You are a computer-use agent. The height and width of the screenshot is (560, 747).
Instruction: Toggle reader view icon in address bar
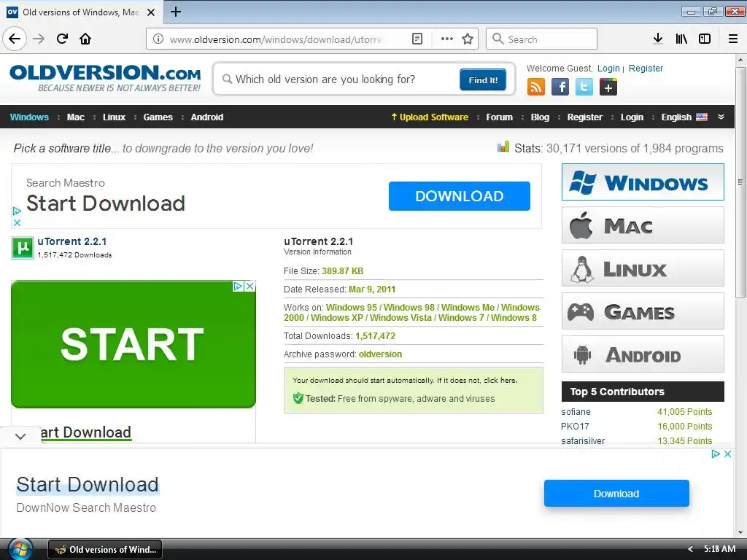pos(417,39)
